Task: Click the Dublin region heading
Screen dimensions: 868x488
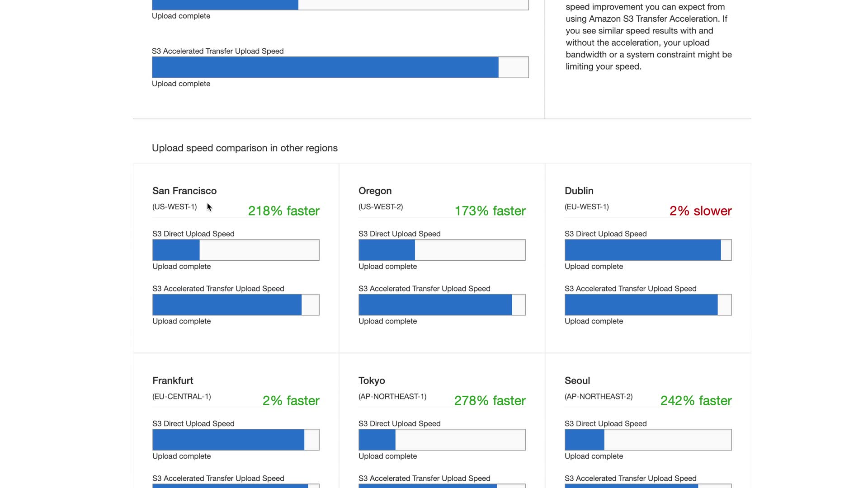Action: 579,191
